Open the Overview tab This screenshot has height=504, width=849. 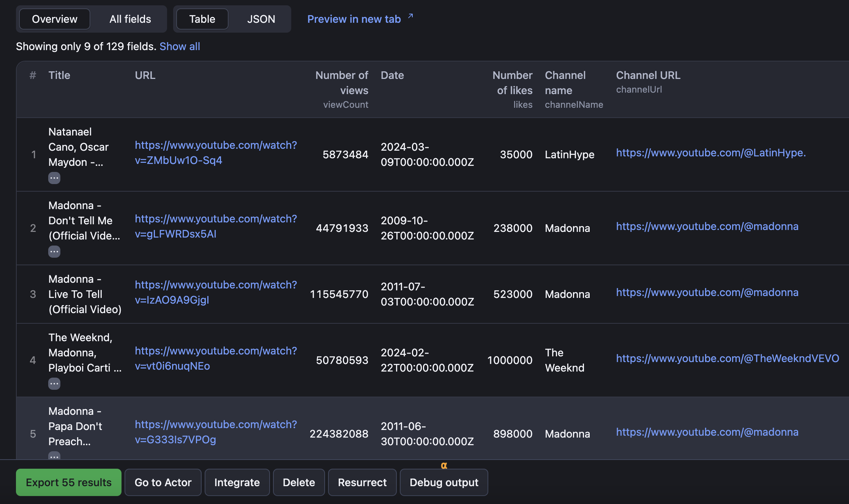54,19
